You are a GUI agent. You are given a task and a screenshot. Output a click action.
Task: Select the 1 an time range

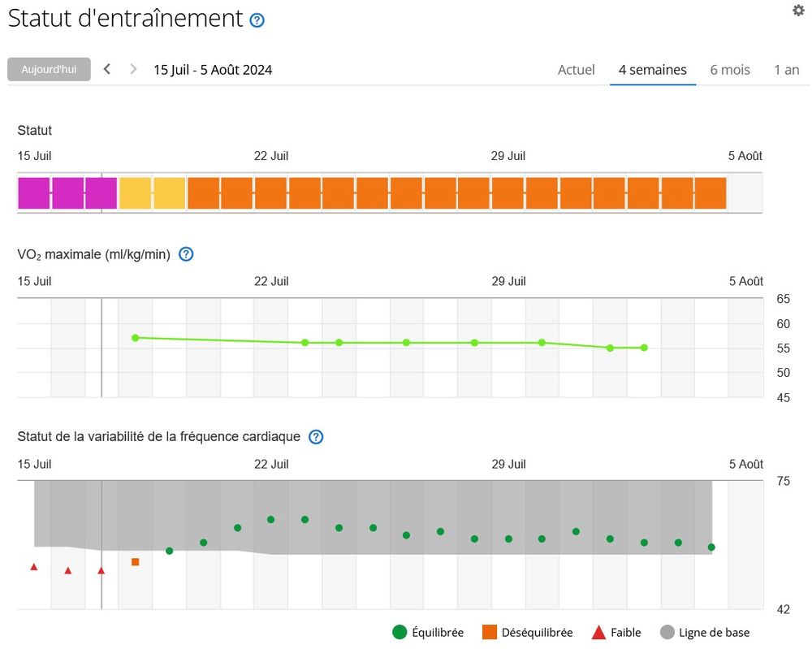pyautogui.click(x=786, y=70)
